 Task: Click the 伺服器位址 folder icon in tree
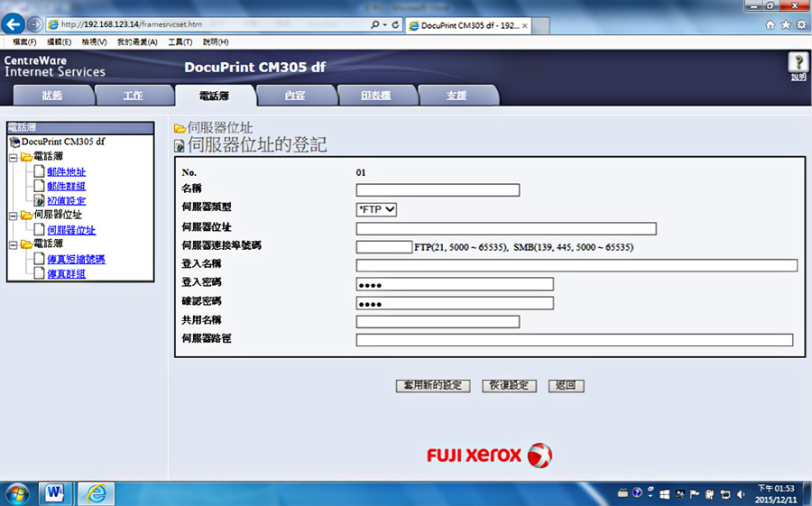[x=26, y=215]
